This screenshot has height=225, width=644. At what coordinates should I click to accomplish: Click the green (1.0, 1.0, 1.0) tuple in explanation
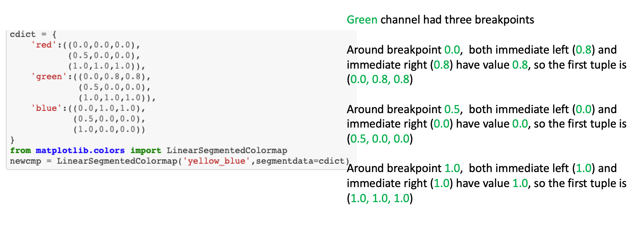(x=380, y=198)
